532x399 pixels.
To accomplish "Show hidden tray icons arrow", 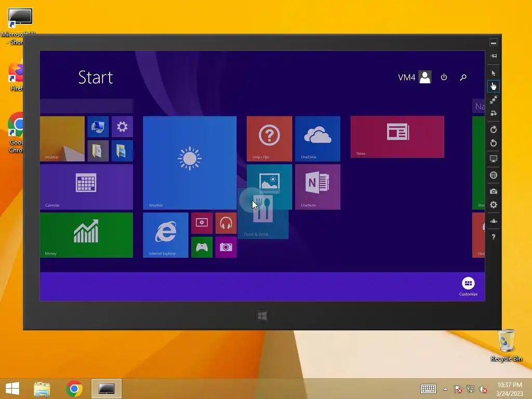I will pos(445,389).
